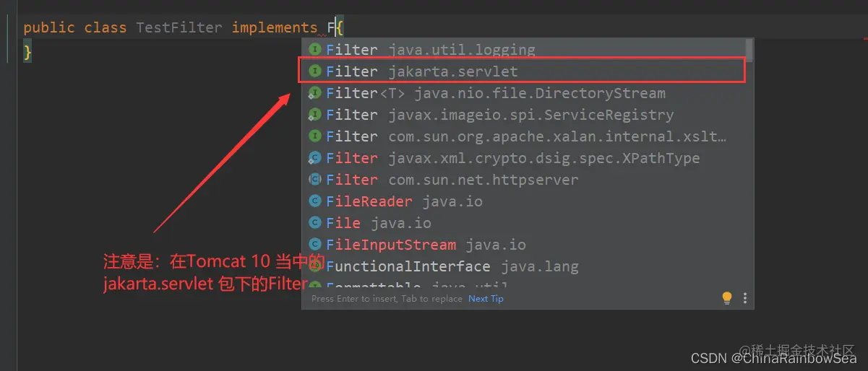Click the public keyword in editor

click(48, 27)
